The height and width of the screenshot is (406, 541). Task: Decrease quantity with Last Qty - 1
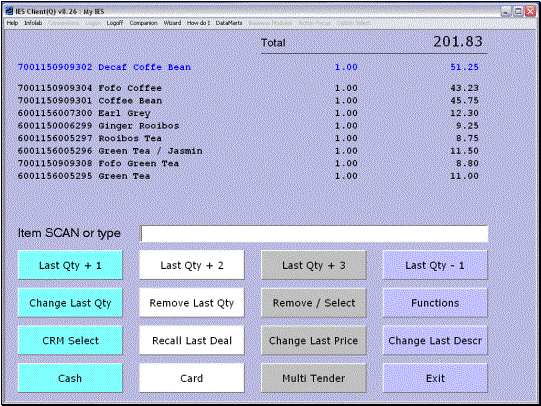(x=435, y=265)
